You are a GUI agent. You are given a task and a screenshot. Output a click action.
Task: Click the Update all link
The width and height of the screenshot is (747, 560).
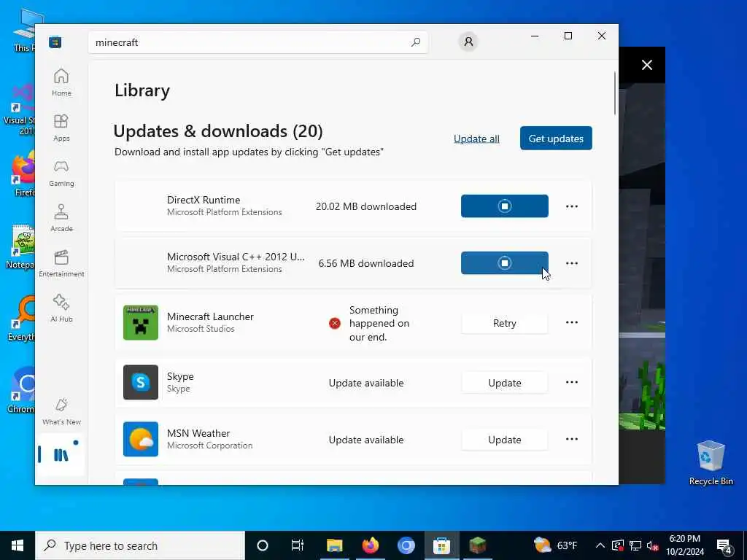pyautogui.click(x=476, y=139)
